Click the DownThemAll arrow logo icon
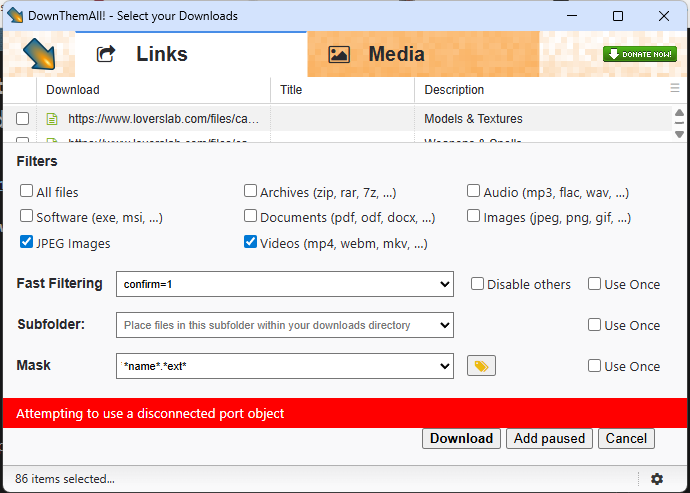The image size is (690, 493). coord(39,54)
